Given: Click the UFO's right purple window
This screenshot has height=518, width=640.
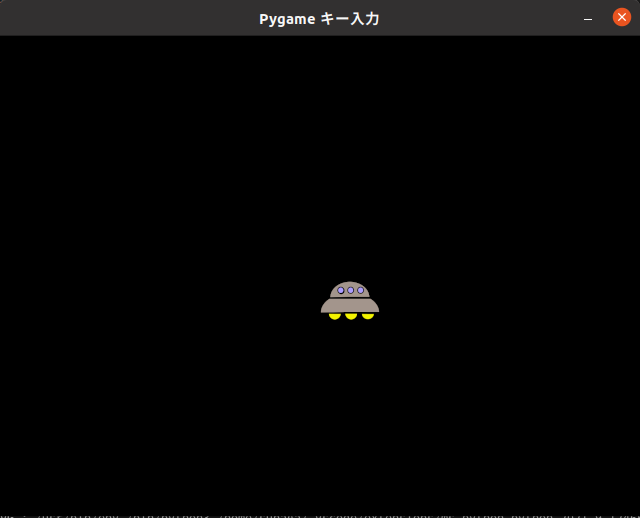Looking at the screenshot, I should coord(360,290).
